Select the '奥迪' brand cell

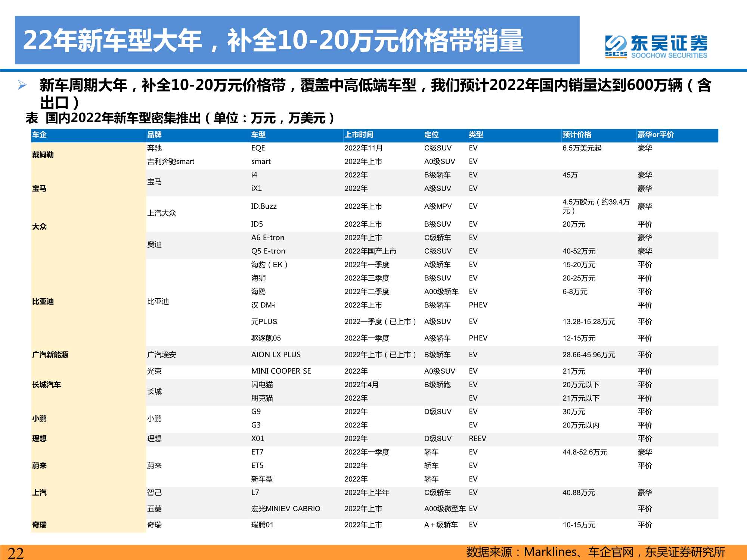pos(154,245)
